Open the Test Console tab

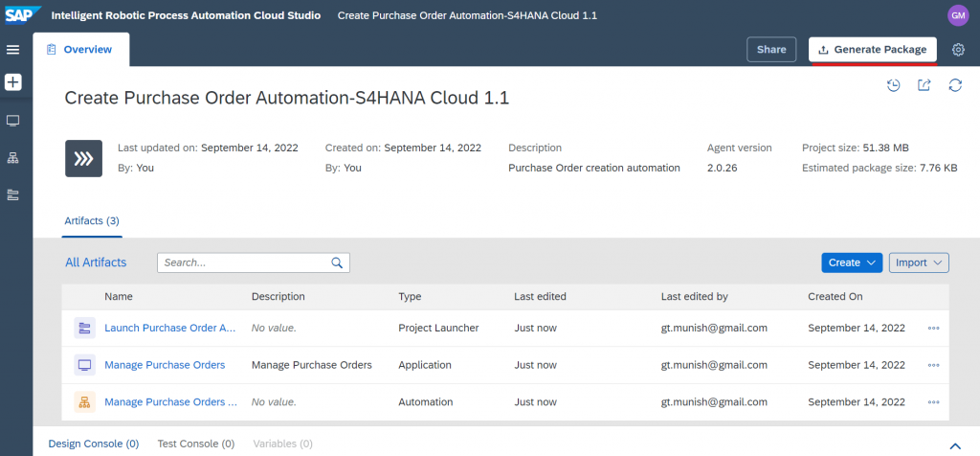pyautogui.click(x=195, y=445)
